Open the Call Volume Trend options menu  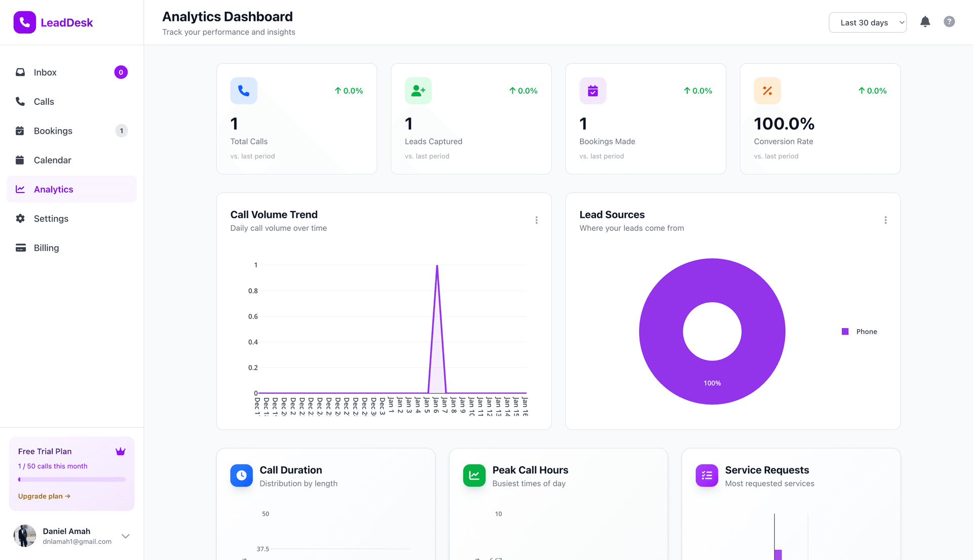[537, 220]
